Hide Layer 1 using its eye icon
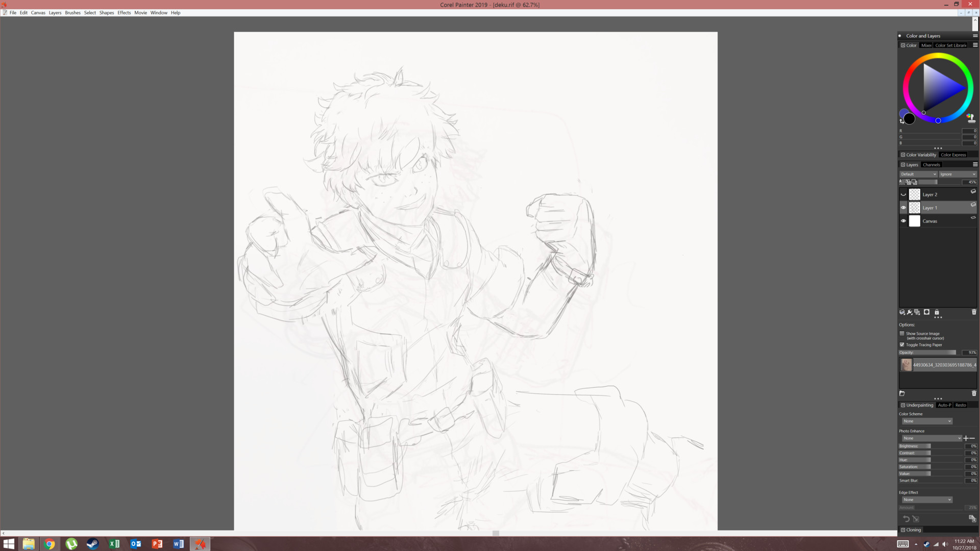The image size is (980, 551). (903, 208)
